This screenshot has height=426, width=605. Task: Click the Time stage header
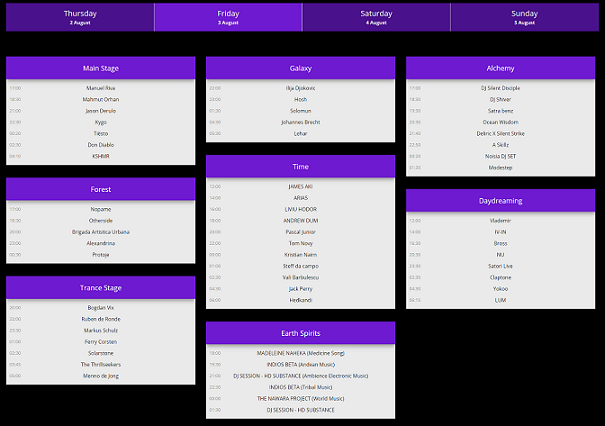[301, 166]
